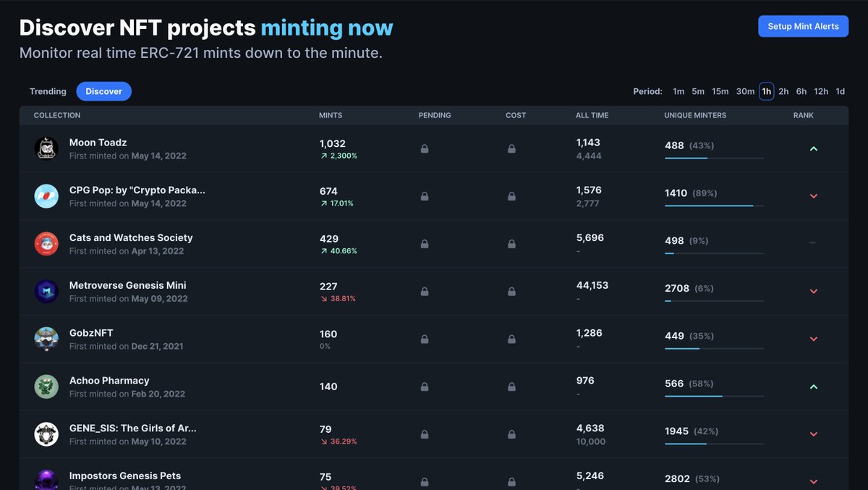Click Moon Toadz cost lock icon
868x490 pixels.
(x=511, y=148)
